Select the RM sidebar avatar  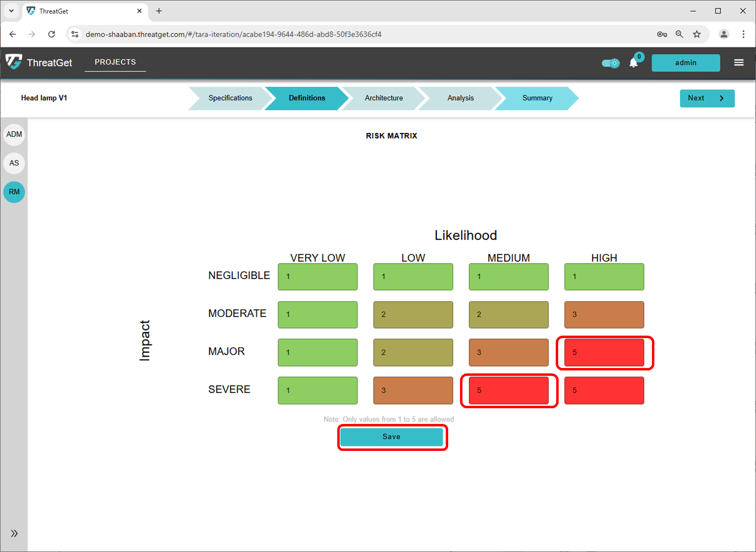(x=14, y=192)
